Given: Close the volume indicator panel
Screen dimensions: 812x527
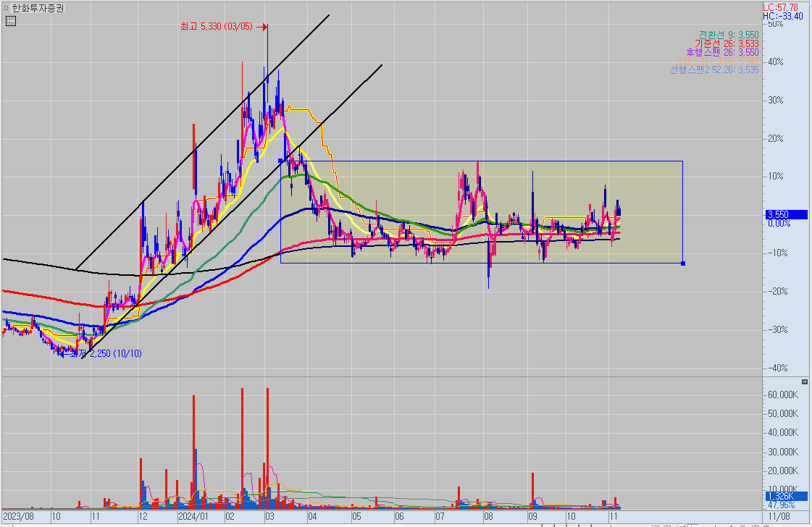Looking at the screenshot, I should [x=804, y=381].
